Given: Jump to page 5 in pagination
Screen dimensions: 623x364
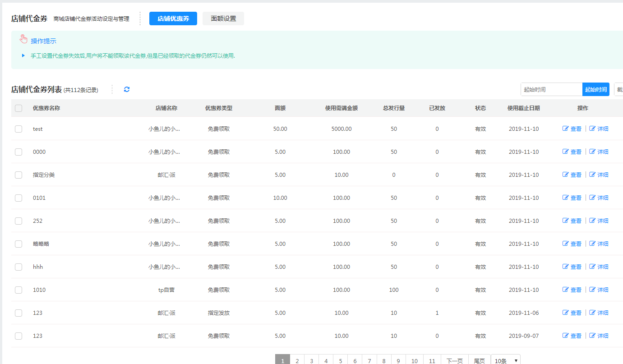Looking at the screenshot, I should (x=341, y=360).
